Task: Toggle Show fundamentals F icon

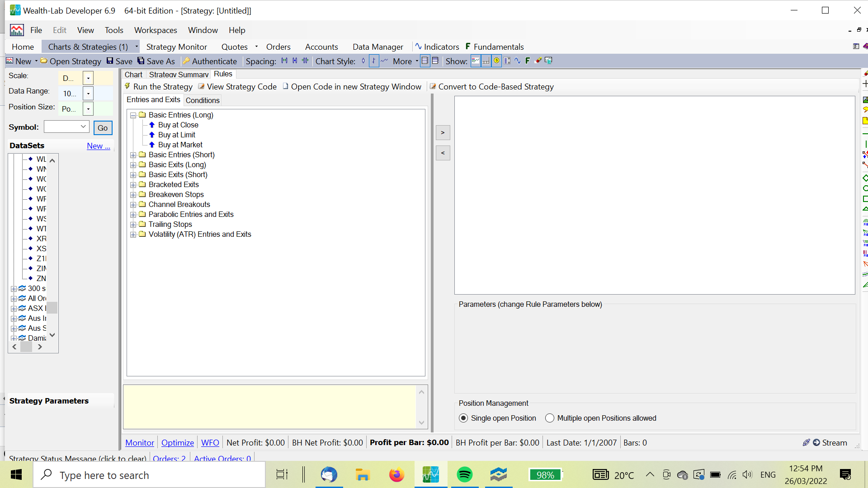Action: point(528,61)
